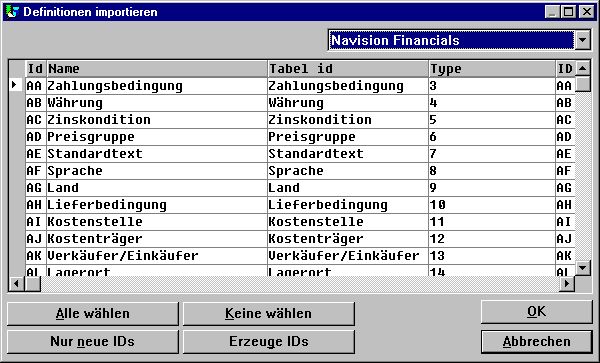Select the Name cell Standardtext
Image resolution: width=600 pixels, height=363 pixels.
pyautogui.click(x=157, y=154)
